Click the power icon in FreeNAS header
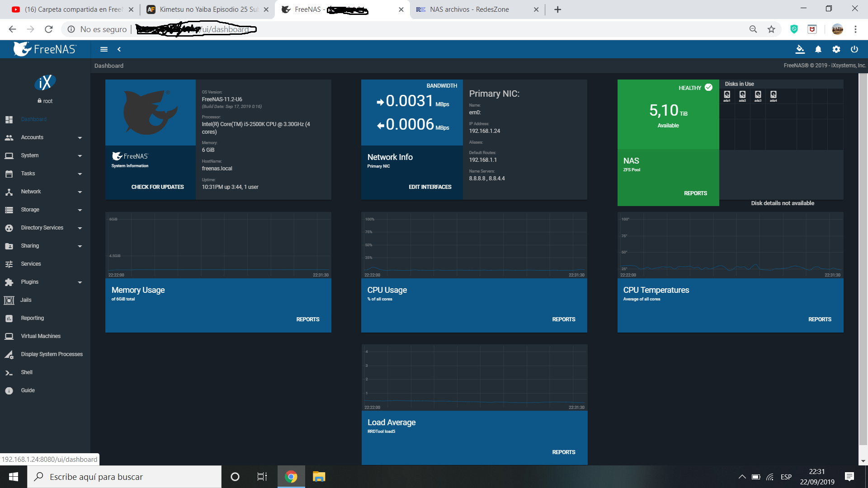Image resolution: width=868 pixels, height=488 pixels. click(854, 49)
